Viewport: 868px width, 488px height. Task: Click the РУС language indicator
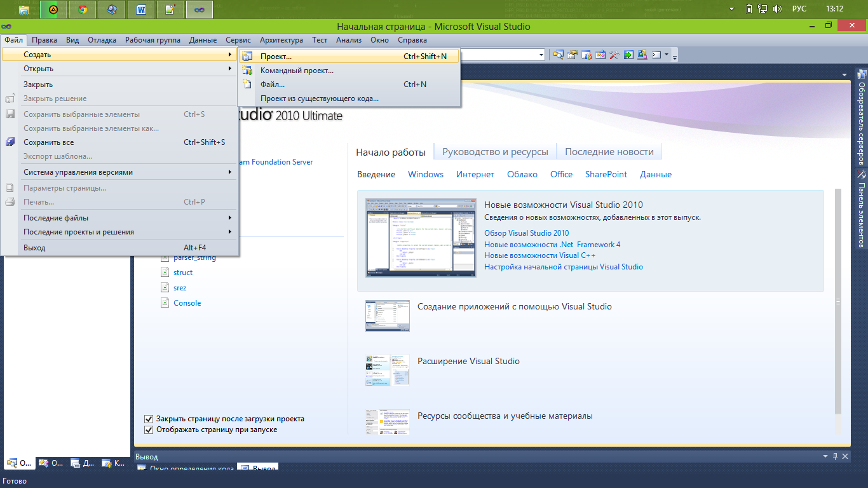pos(799,9)
